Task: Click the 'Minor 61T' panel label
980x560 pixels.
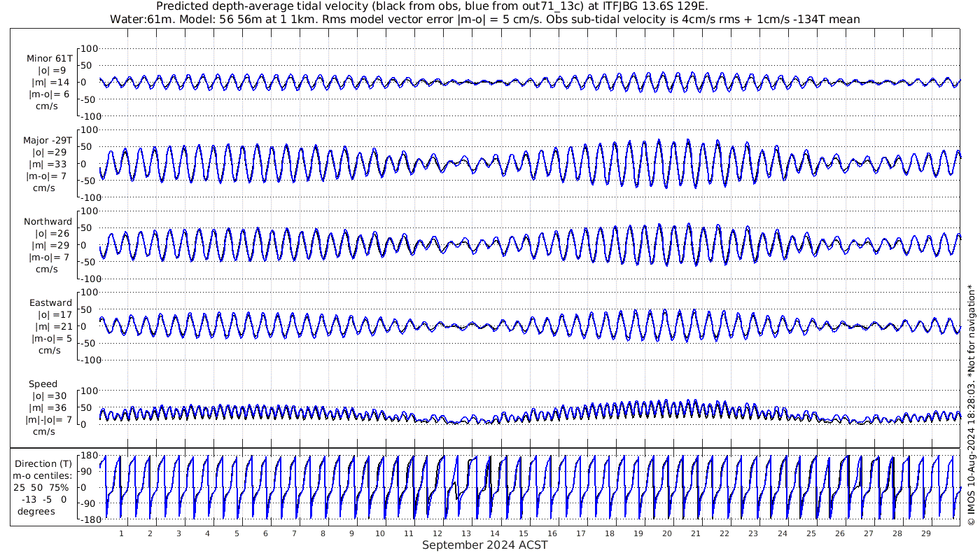Action: pos(50,59)
